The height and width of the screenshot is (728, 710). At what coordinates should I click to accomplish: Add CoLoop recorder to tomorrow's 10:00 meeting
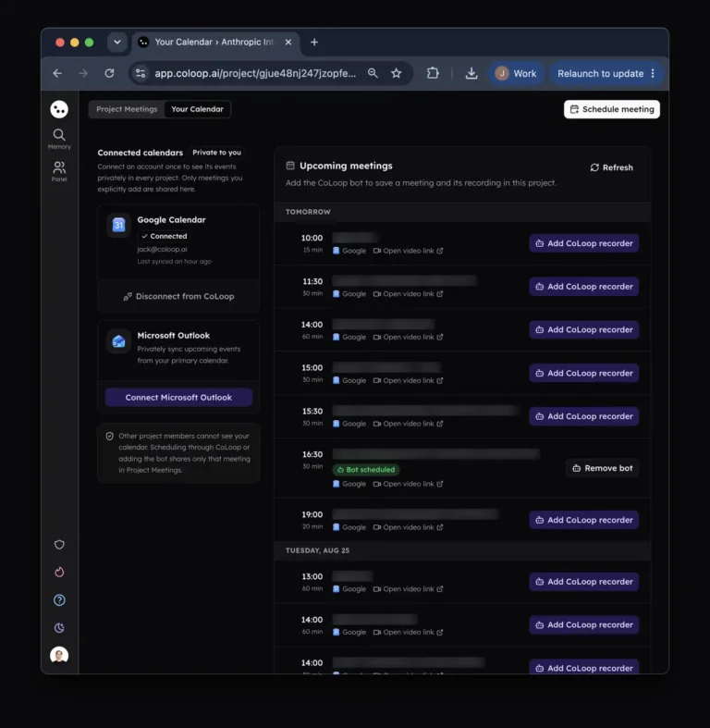[x=583, y=243]
